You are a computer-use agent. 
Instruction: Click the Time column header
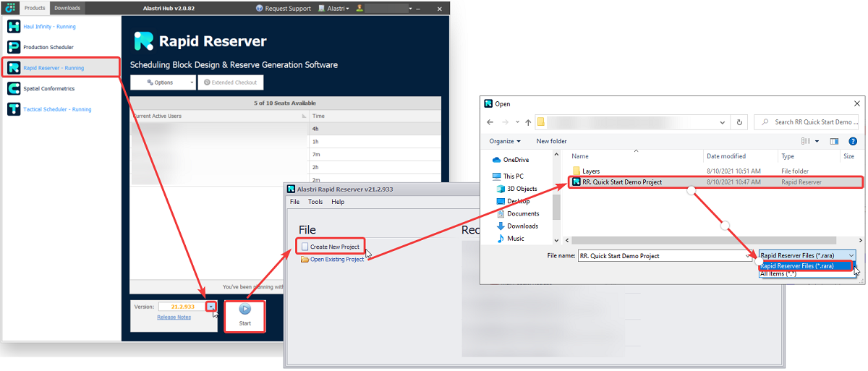(x=375, y=116)
